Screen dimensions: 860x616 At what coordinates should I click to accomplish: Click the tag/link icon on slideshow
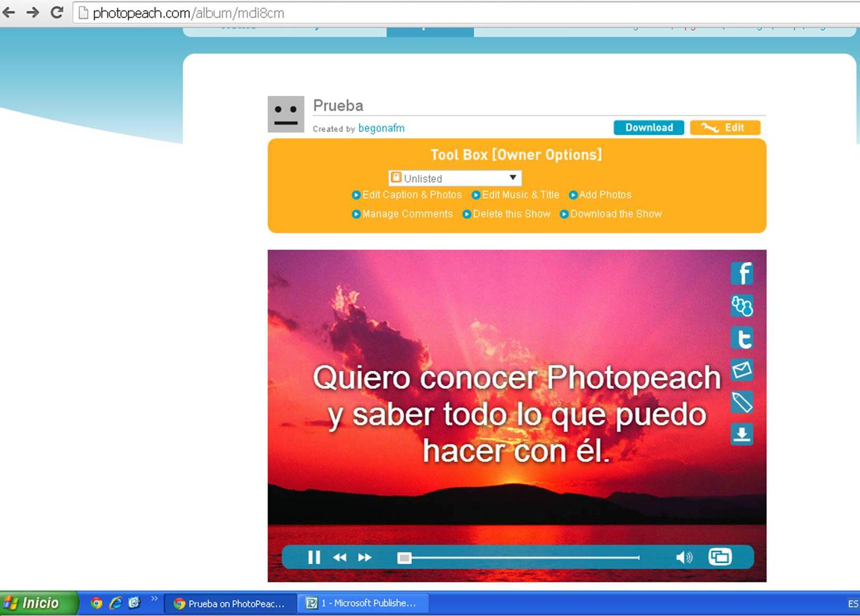point(742,403)
